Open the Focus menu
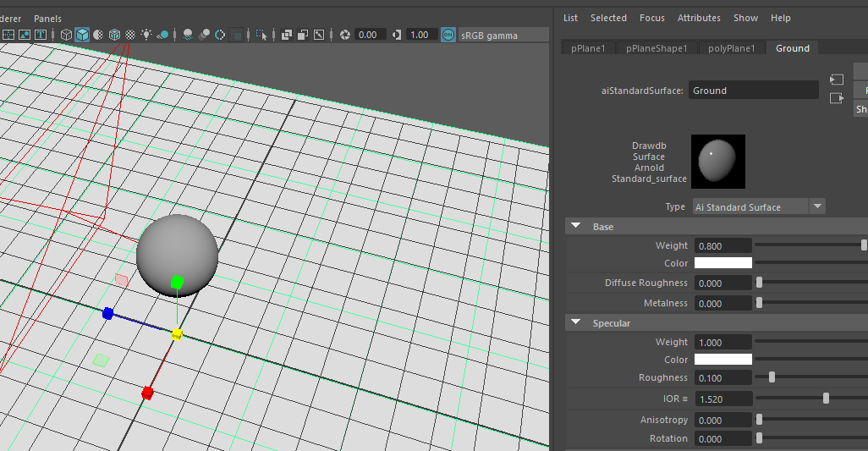Image resolution: width=868 pixels, height=451 pixels. coord(652,18)
